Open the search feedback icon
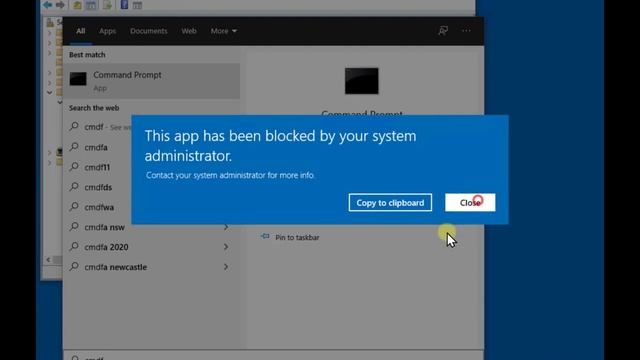640x360 pixels. (x=443, y=31)
